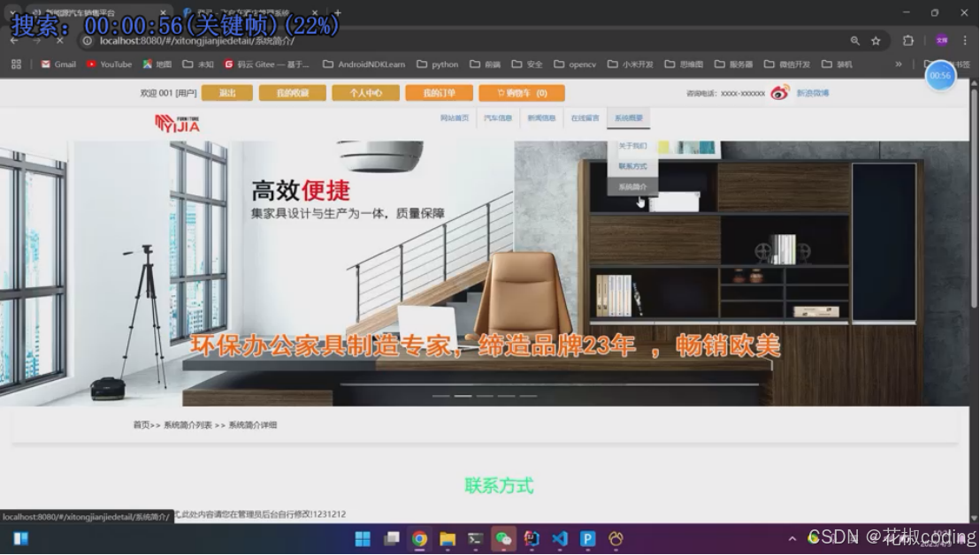Open the 系统概要 nav item
Image resolution: width=980 pixels, height=555 pixels.
pos(629,118)
